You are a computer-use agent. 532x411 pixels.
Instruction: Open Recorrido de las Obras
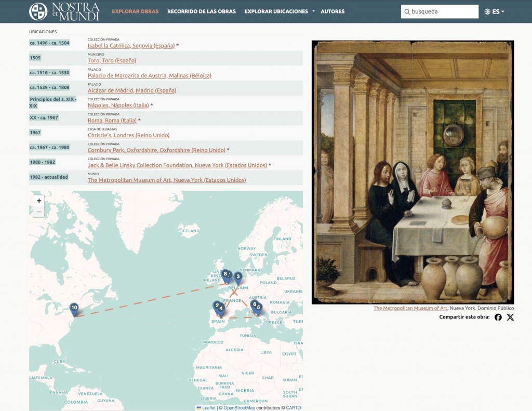(202, 11)
